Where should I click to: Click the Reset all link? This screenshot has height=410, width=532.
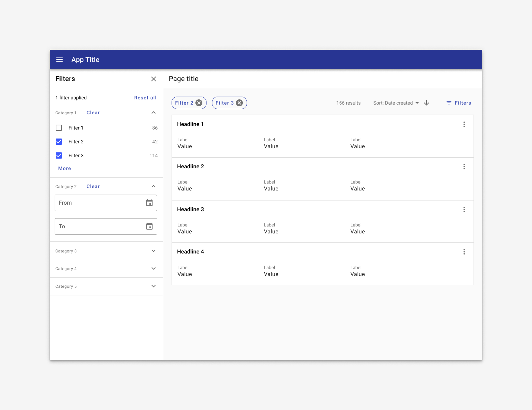pos(145,98)
